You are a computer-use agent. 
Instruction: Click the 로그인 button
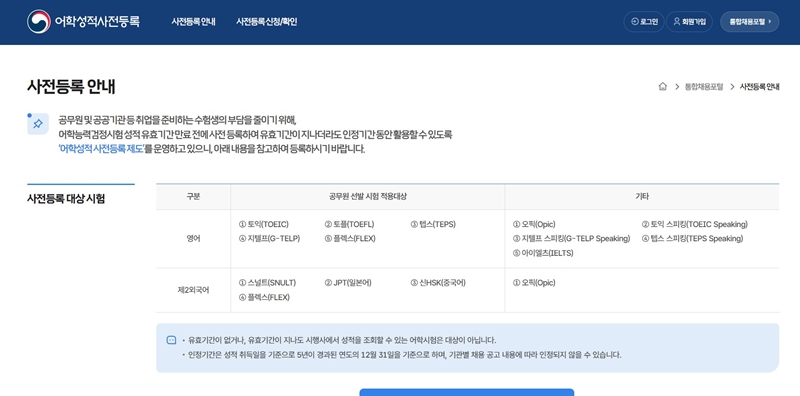[x=644, y=21]
